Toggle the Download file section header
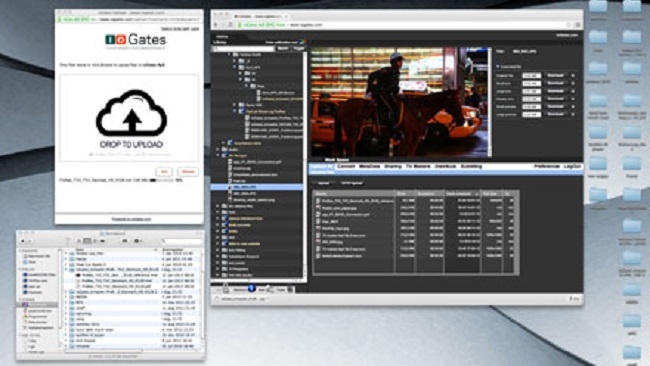Viewport: 650px width, 366px height. [509, 66]
